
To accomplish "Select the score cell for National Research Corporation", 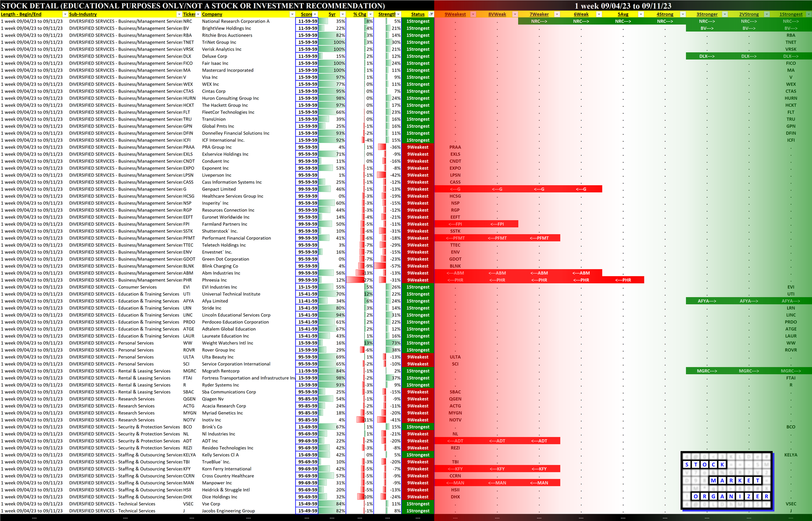I will click(307, 21).
